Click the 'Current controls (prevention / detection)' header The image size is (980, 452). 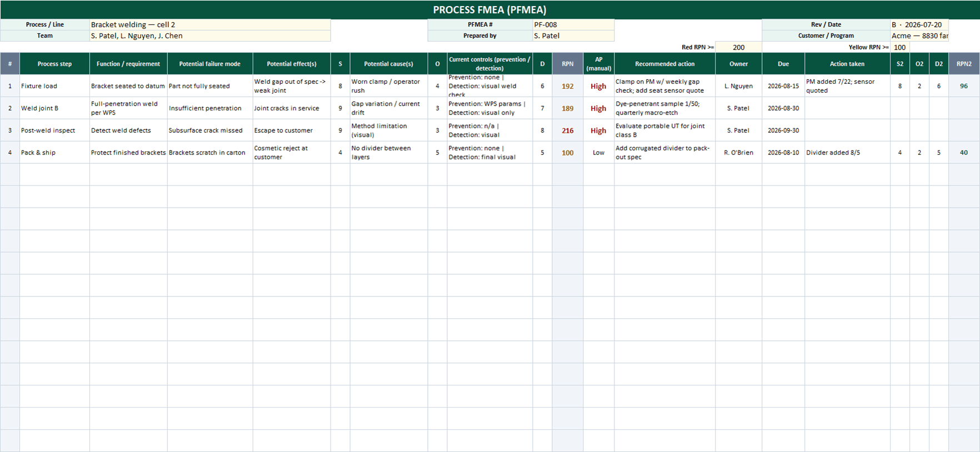489,64
